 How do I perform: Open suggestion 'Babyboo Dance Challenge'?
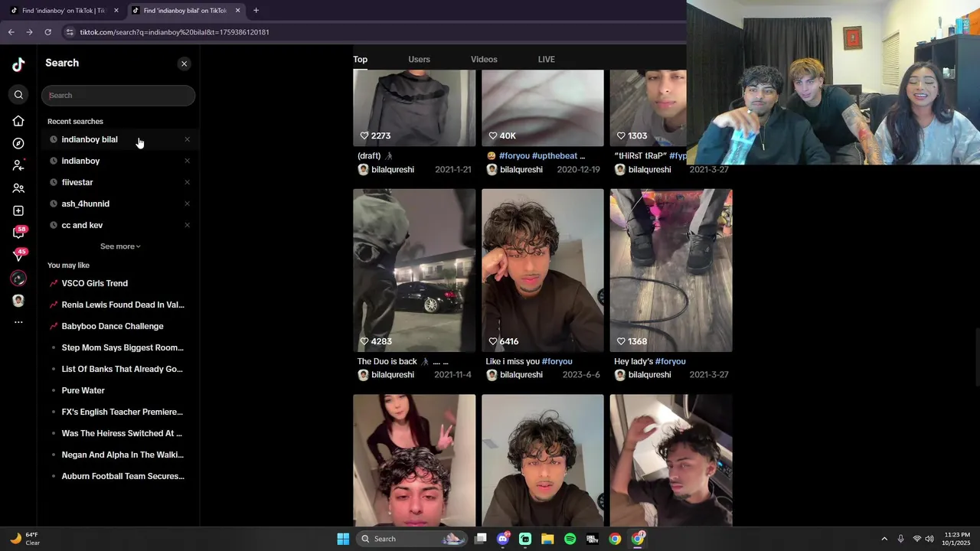[x=113, y=326]
